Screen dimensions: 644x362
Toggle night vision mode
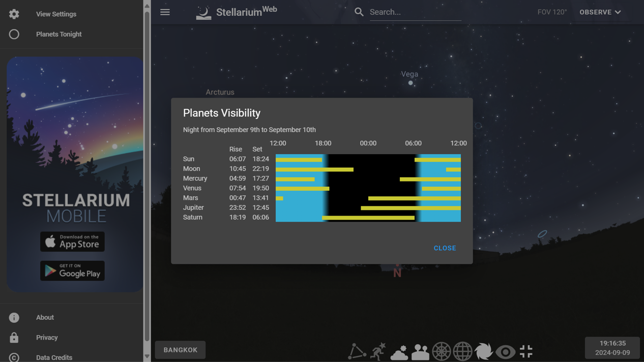click(x=505, y=351)
